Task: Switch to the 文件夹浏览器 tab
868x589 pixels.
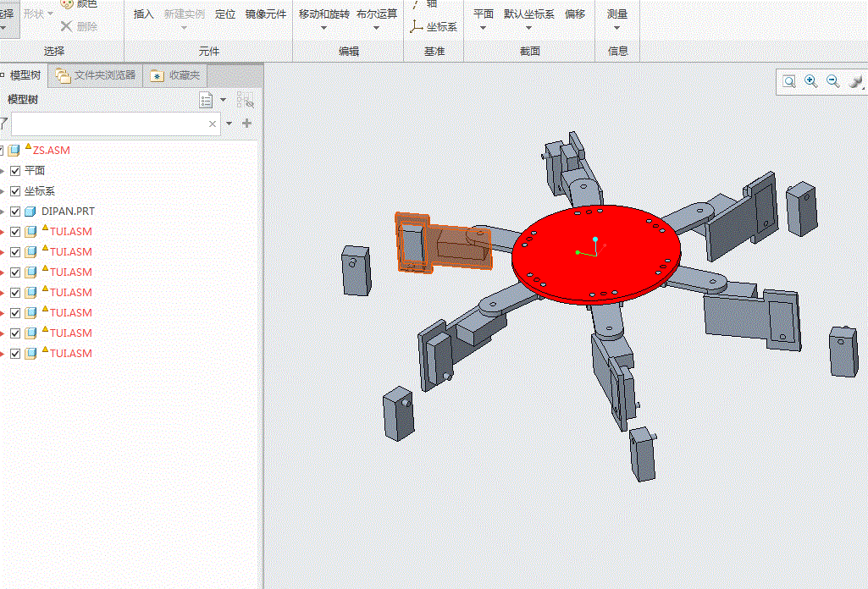Action: pos(96,75)
